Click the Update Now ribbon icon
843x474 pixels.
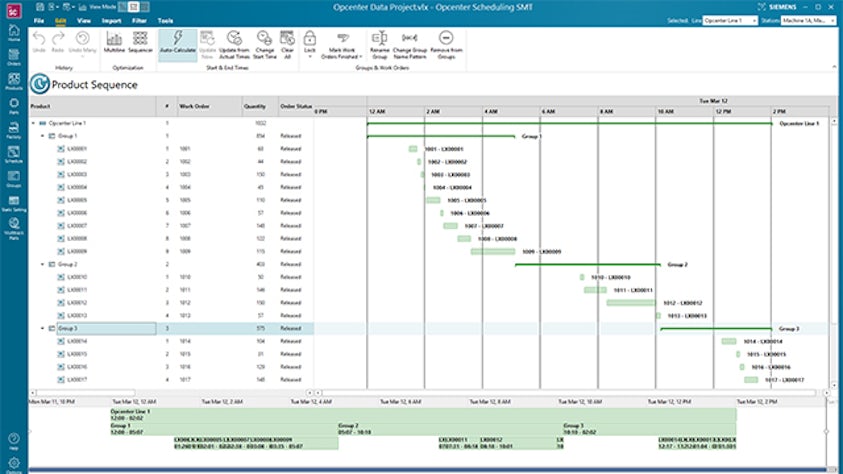(x=208, y=44)
